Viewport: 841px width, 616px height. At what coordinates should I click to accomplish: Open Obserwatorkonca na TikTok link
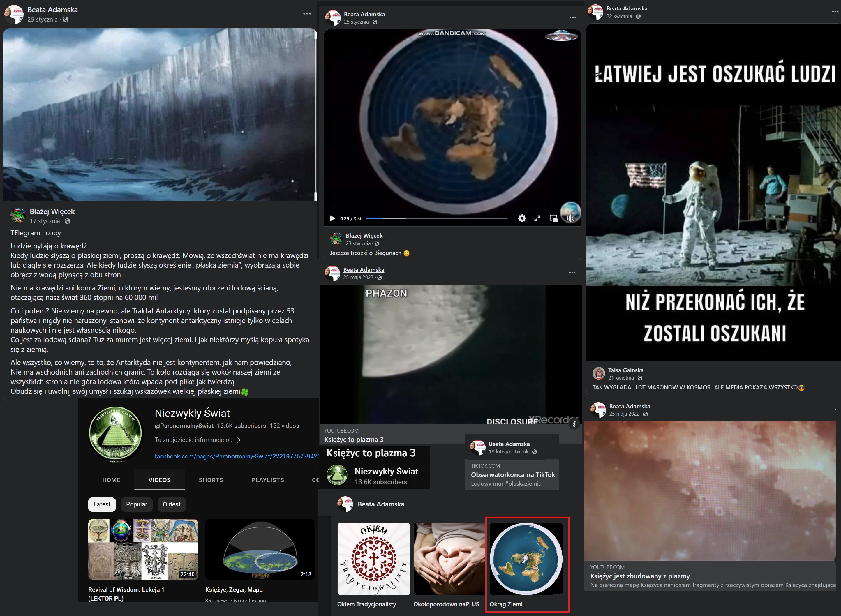pos(513,475)
